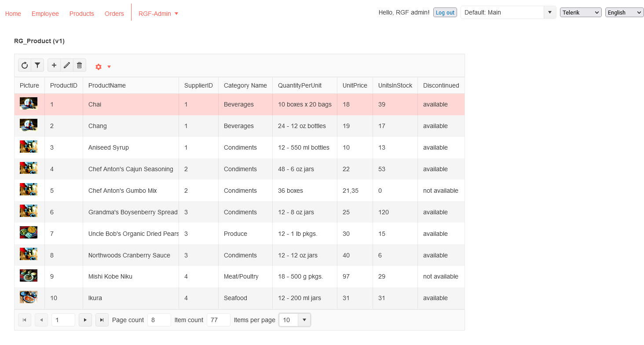644x345 pixels.
Task: Open the English language dropdown
Action: 624,12
